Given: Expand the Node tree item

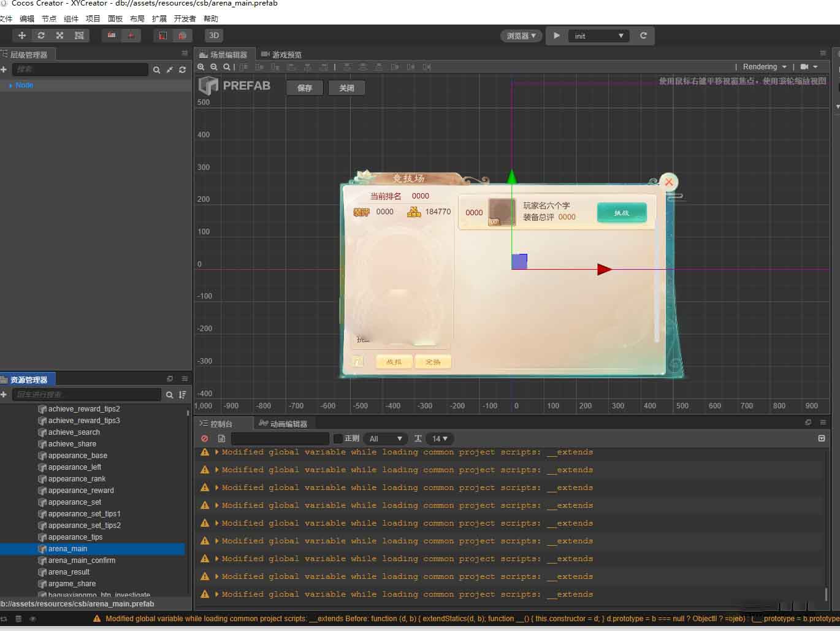Looking at the screenshot, I should tap(10, 85).
